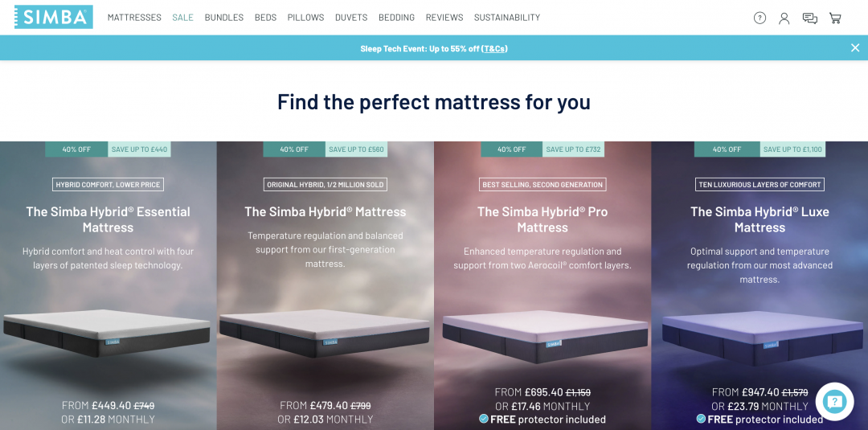
Task: Select the Simba Hybrid Mattress image
Action: coord(325,334)
